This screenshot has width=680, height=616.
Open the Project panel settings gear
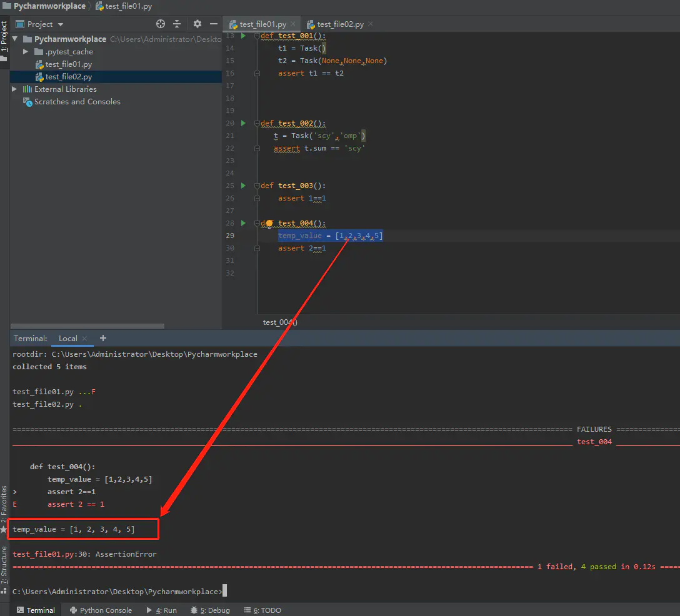[x=197, y=24]
